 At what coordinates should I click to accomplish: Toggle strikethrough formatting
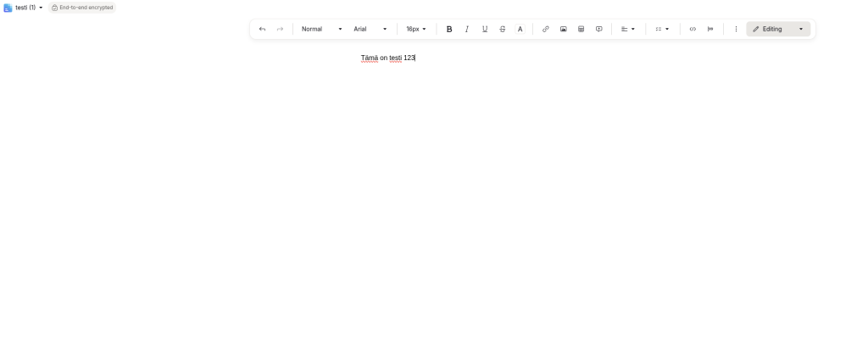click(502, 30)
